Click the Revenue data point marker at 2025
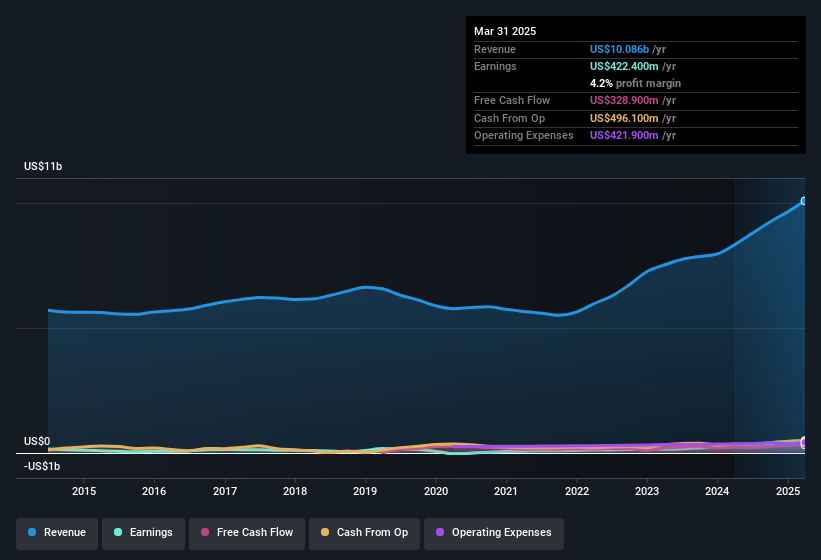 [804, 201]
